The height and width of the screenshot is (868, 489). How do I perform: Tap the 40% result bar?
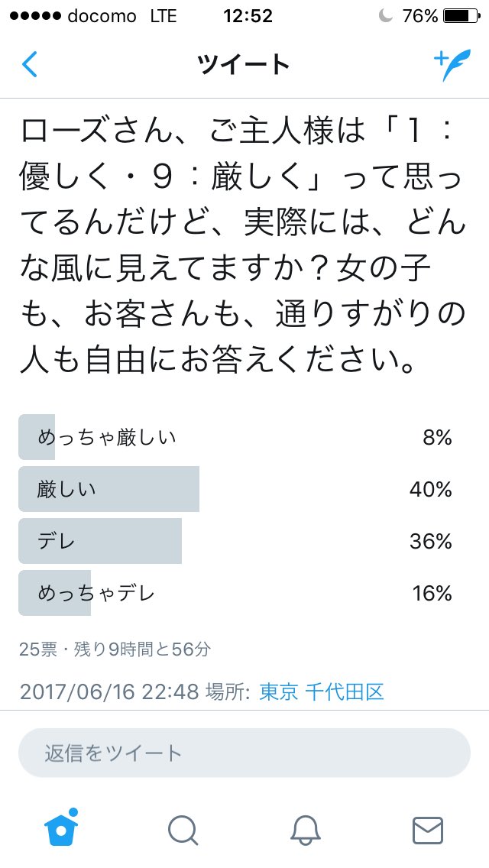[x=109, y=489]
